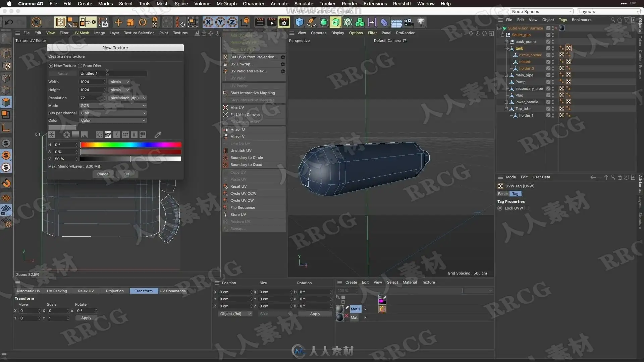Select the Live Selection tool
Image resolution: width=644 pixels, height=362 pixels.
click(36, 22)
